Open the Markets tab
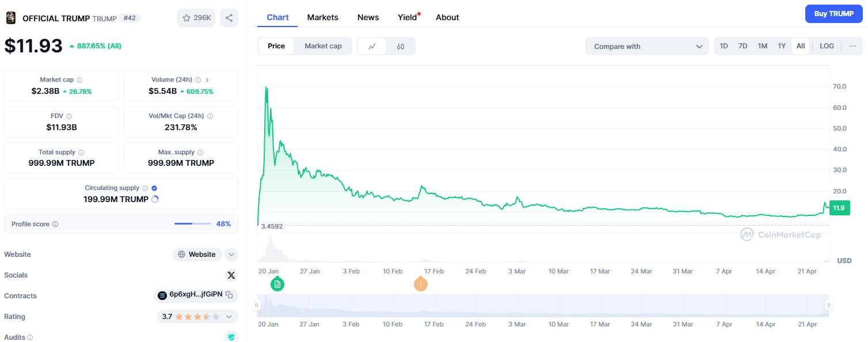The image size is (868, 342). 323,17
